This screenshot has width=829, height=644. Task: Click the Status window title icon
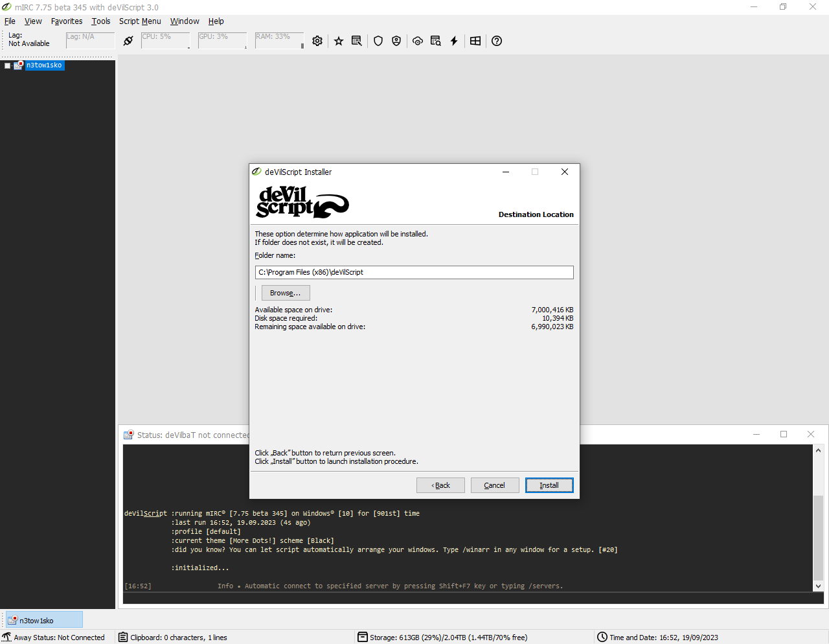[129, 435]
